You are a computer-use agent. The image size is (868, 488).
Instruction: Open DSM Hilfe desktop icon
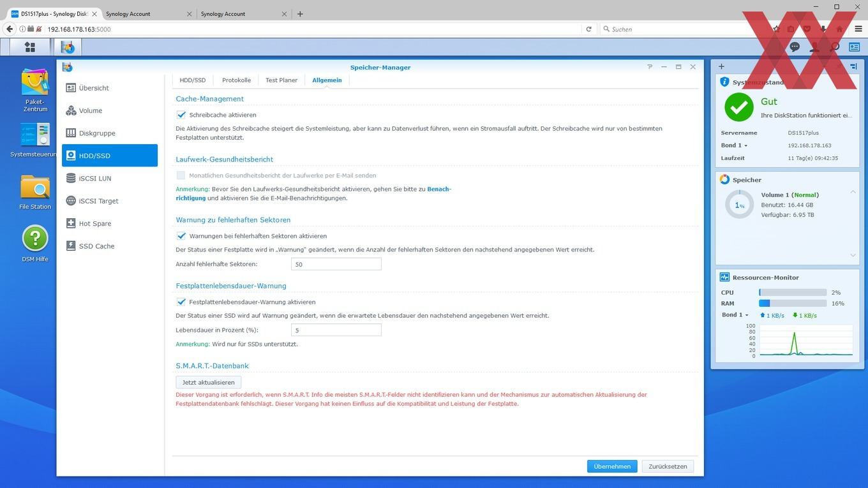coord(35,244)
